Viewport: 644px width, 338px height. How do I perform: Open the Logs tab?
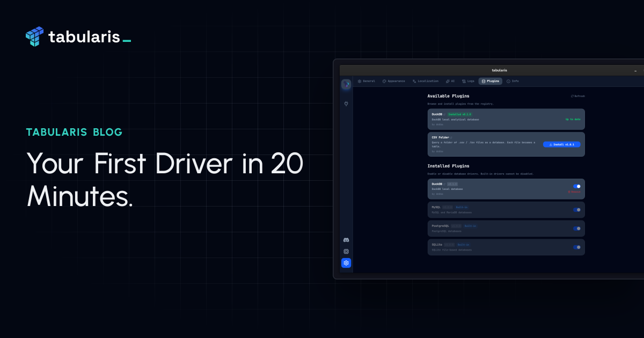coord(468,81)
